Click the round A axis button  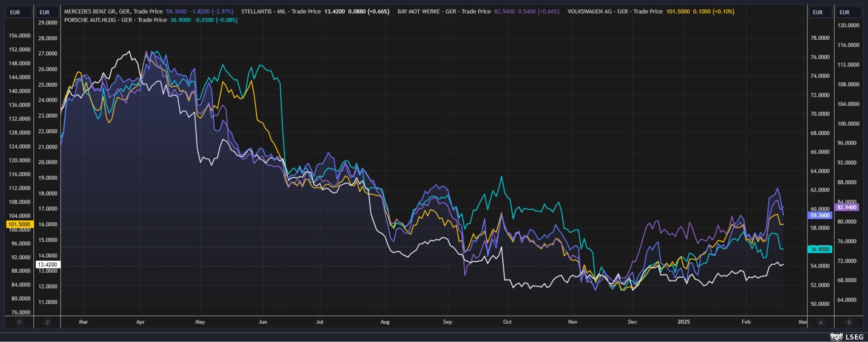point(821,322)
